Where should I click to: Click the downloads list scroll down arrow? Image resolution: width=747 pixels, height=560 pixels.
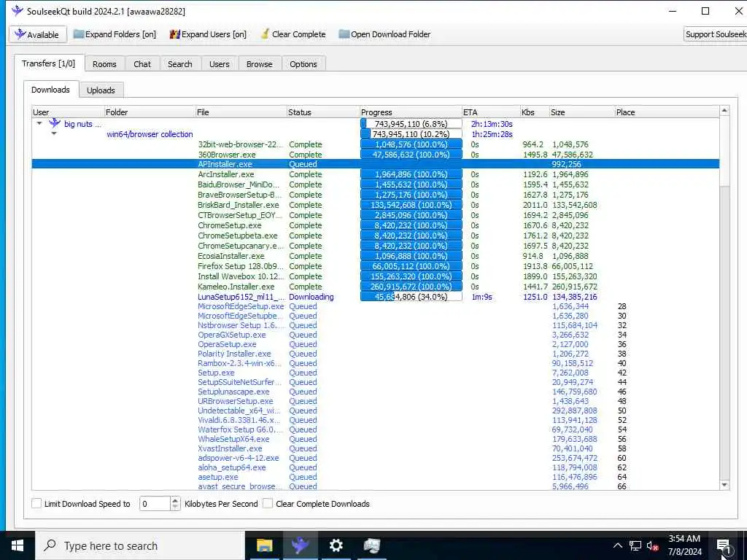(x=724, y=485)
